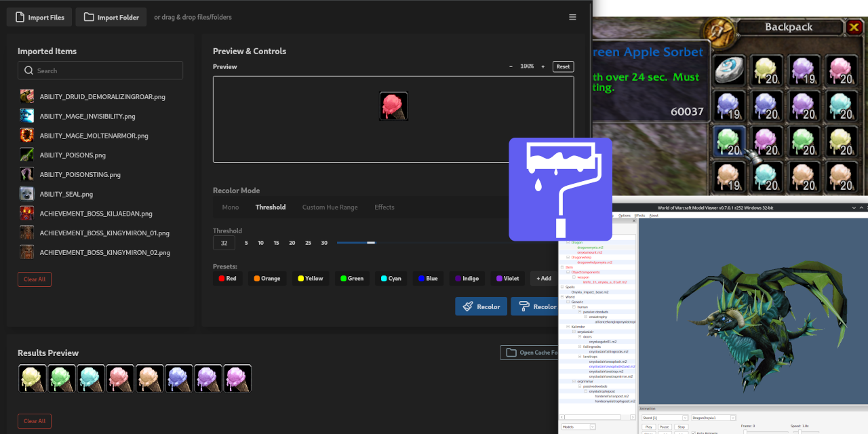Select the purple result icon thumbnail

[x=207, y=378]
